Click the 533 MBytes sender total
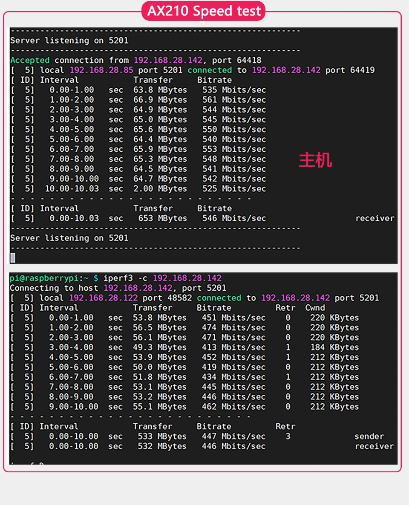Image resolution: width=409 pixels, height=532 pixels. point(162,437)
